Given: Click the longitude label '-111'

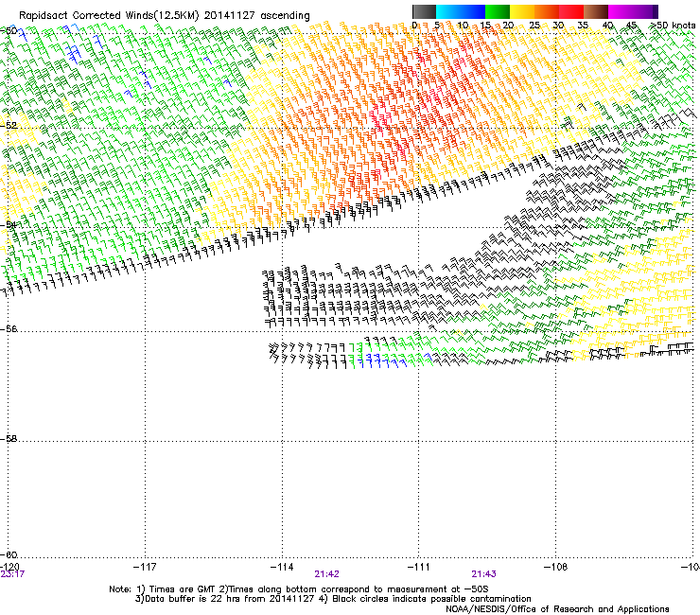Looking at the screenshot, I should pyautogui.click(x=418, y=567).
